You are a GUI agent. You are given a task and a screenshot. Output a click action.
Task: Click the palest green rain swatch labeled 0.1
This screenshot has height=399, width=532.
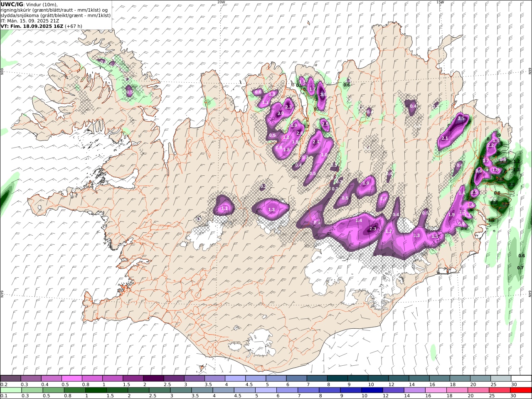pos(11,390)
